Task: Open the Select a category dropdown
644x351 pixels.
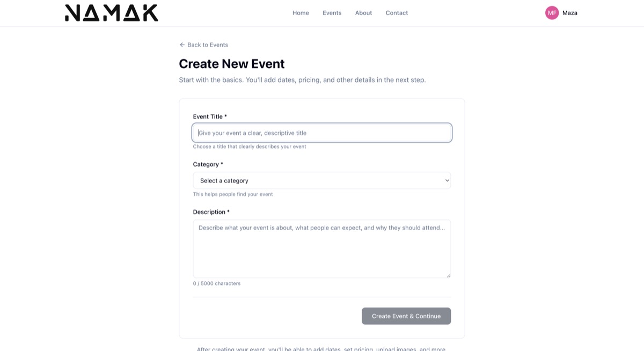Action: [322, 180]
